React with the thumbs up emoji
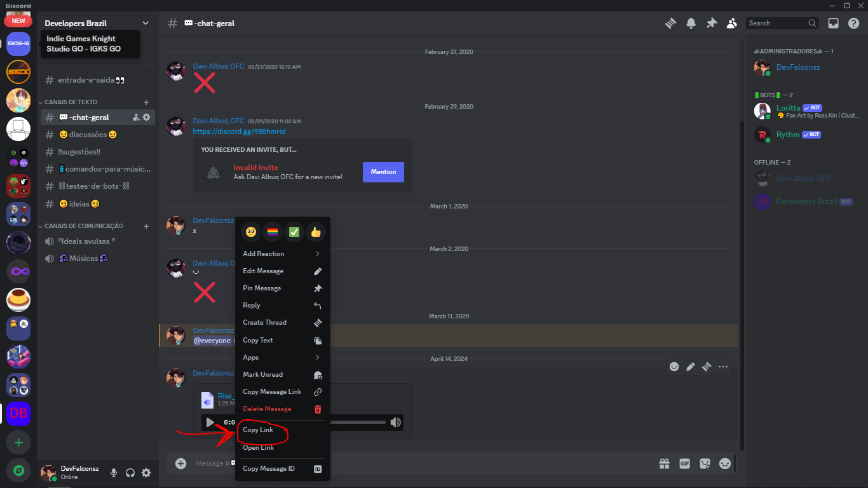 coord(316,233)
